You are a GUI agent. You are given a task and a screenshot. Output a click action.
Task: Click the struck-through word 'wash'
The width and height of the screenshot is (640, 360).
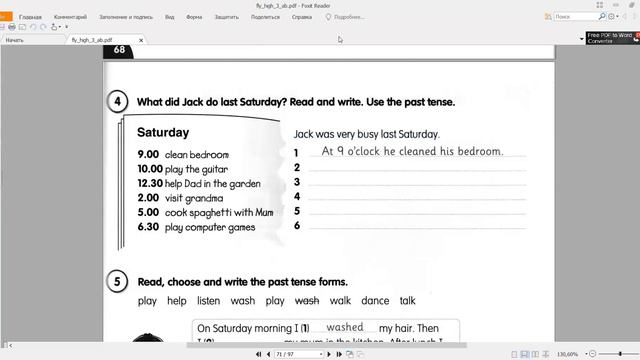[x=307, y=301]
